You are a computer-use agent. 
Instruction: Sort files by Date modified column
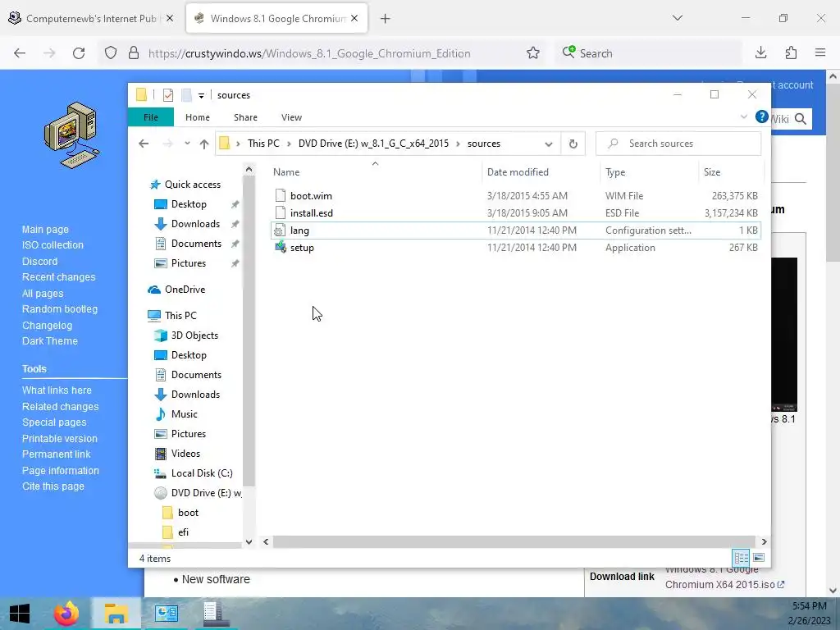pos(518,172)
